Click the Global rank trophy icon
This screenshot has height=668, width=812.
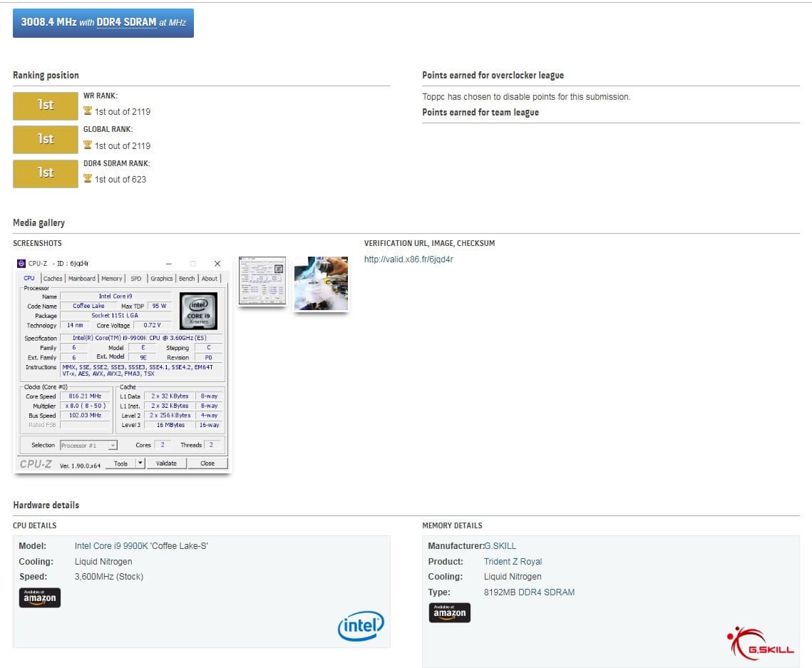tap(88, 145)
